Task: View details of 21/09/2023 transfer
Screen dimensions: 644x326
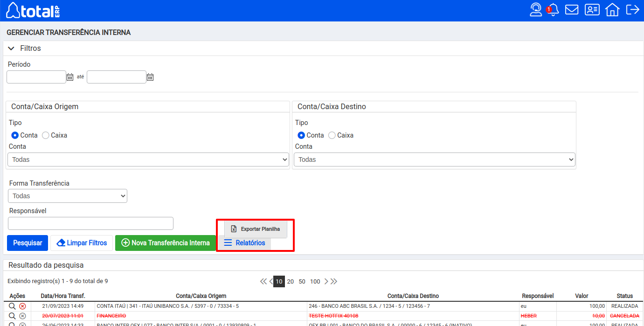Action: [x=12, y=306]
